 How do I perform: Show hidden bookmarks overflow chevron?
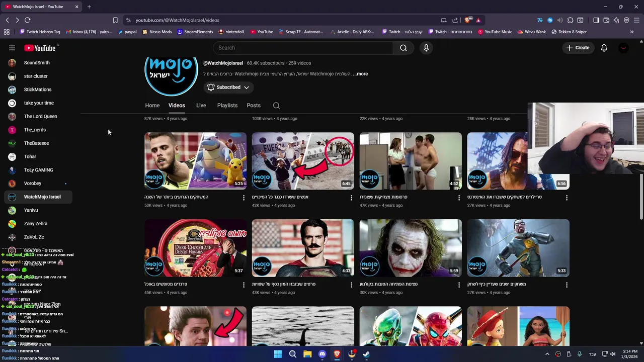(632, 32)
